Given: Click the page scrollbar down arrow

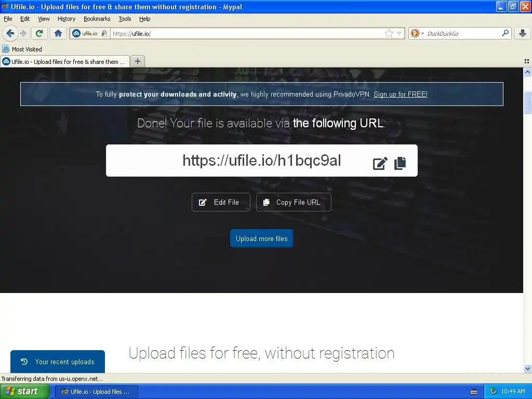Looking at the screenshot, I should (527, 368).
